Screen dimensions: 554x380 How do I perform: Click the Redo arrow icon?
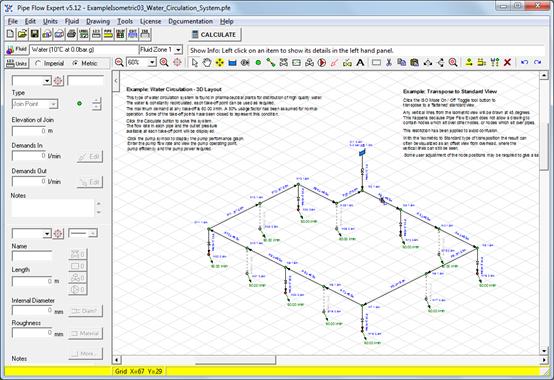pos(537,63)
